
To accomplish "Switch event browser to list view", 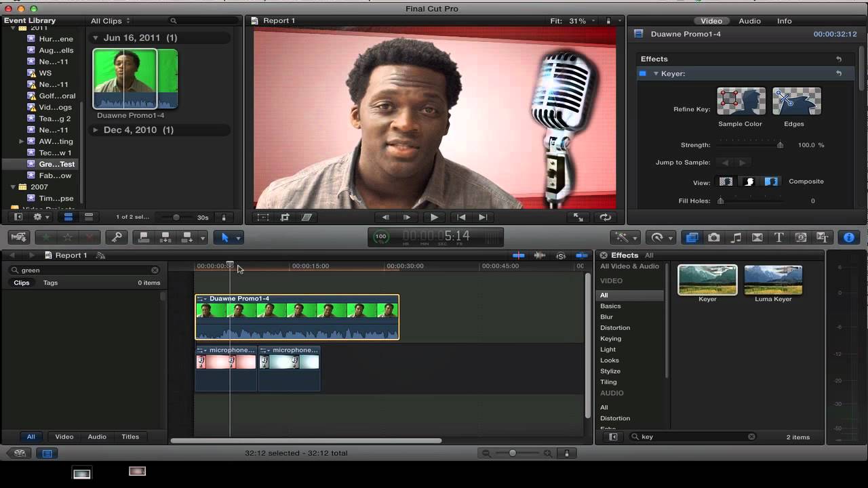I will [x=89, y=217].
